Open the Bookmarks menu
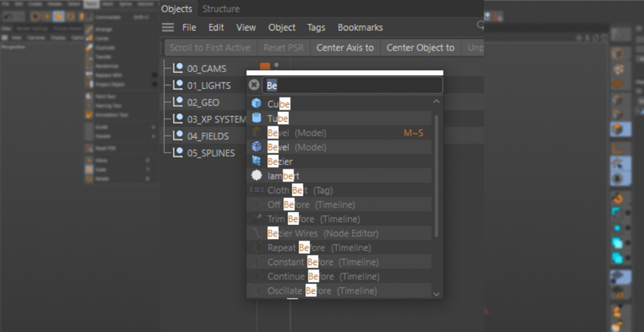This screenshot has width=644, height=332. [360, 28]
